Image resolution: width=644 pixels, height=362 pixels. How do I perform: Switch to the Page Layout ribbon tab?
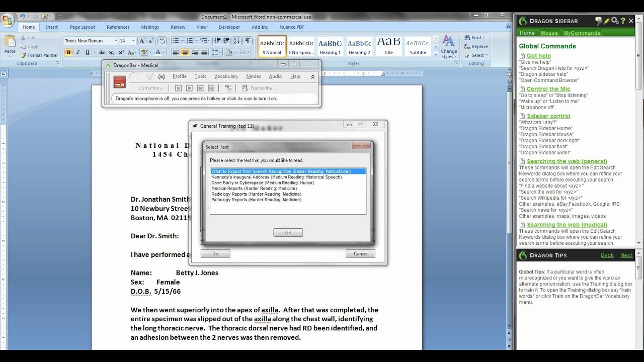pos(83,27)
